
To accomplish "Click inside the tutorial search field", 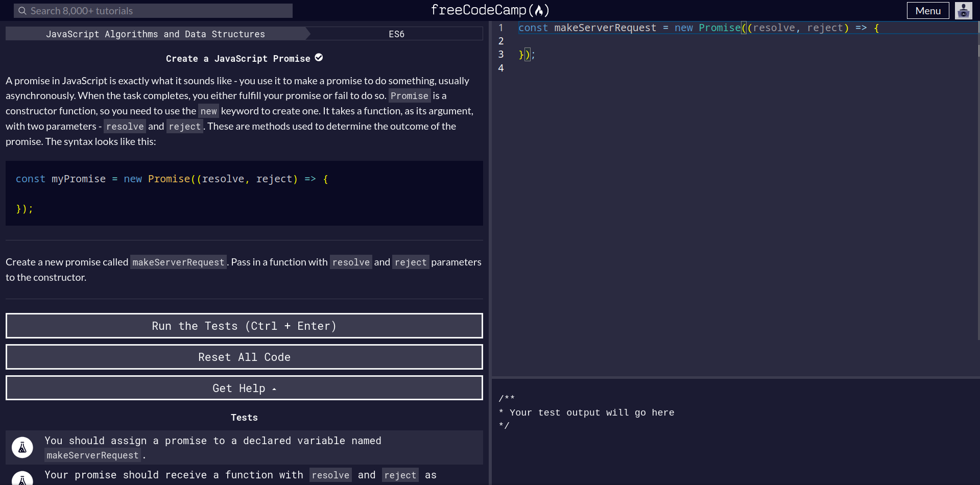I will coord(153,10).
